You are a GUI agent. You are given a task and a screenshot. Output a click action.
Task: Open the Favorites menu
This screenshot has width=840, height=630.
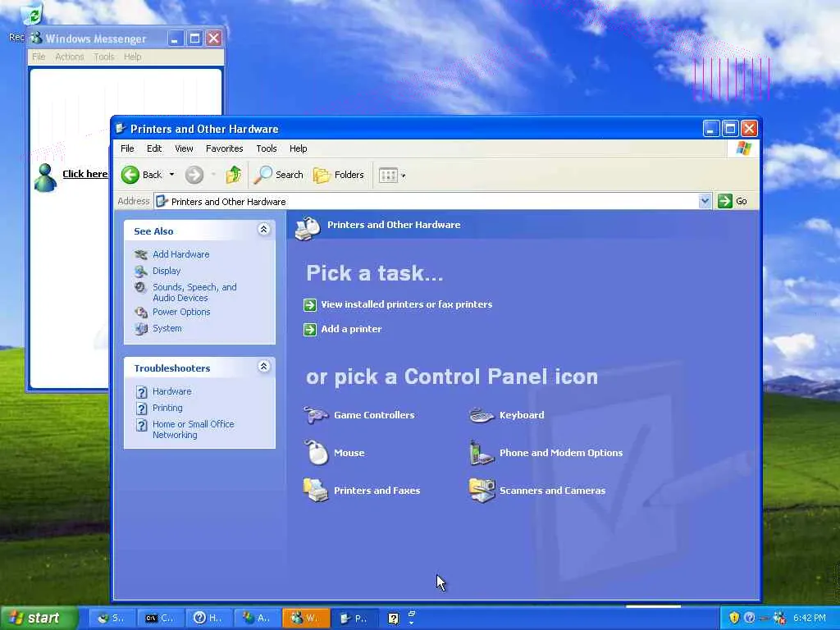pos(225,148)
